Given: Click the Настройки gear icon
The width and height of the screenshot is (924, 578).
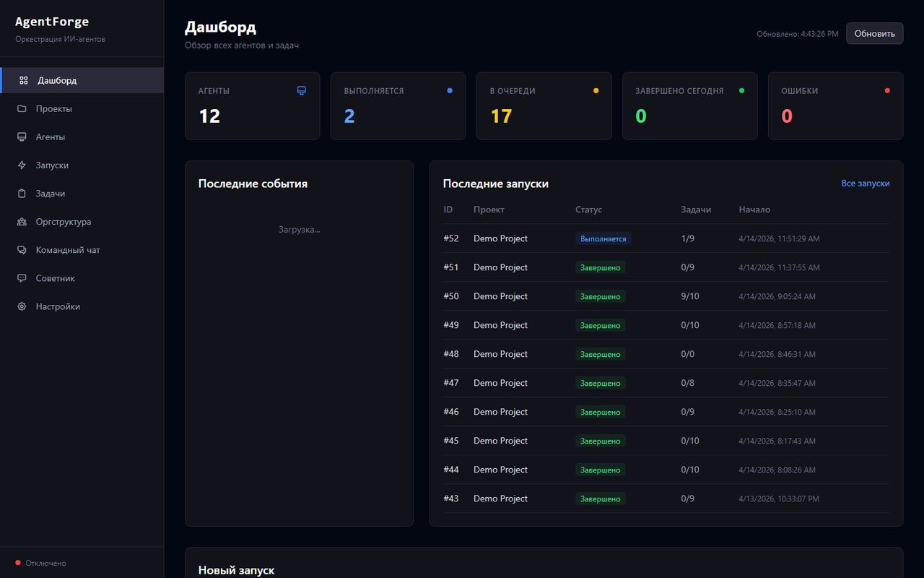Looking at the screenshot, I should pyautogui.click(x=22, y=306).
